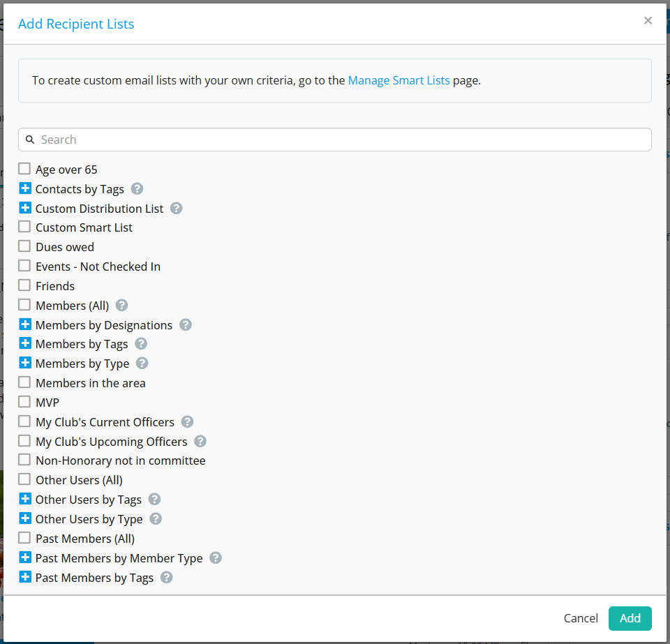Expand Members by Type group
670x644 pixels.
(x=25, y=364)
